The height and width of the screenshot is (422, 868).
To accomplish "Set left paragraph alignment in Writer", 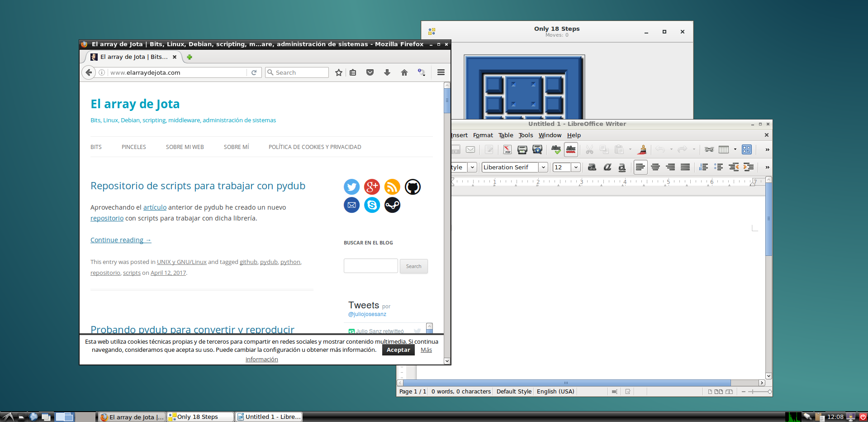I will click(640, 167).
